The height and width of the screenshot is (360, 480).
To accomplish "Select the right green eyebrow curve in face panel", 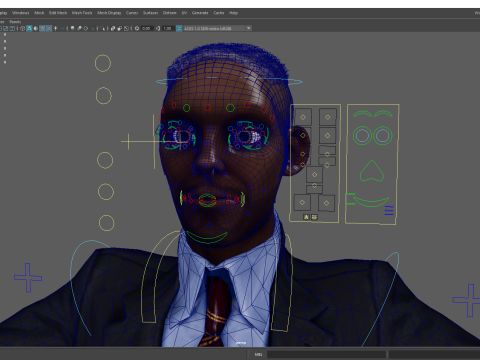I will click(x=383, y=114).
